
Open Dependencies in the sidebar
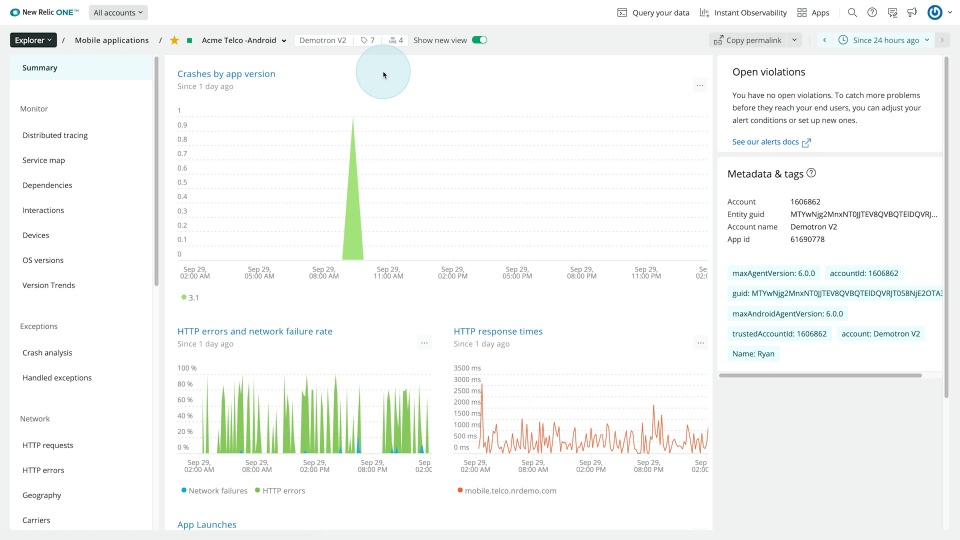coord(47,186)
